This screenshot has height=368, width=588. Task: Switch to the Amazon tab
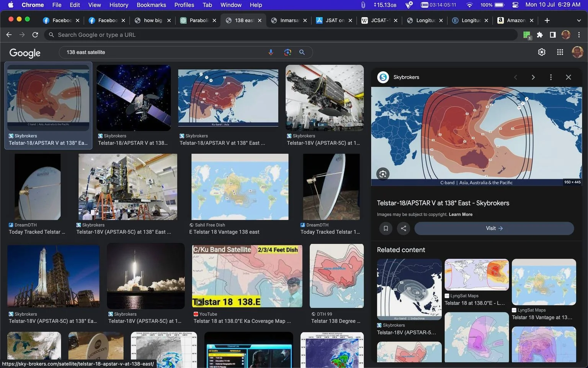coord(516,20)
